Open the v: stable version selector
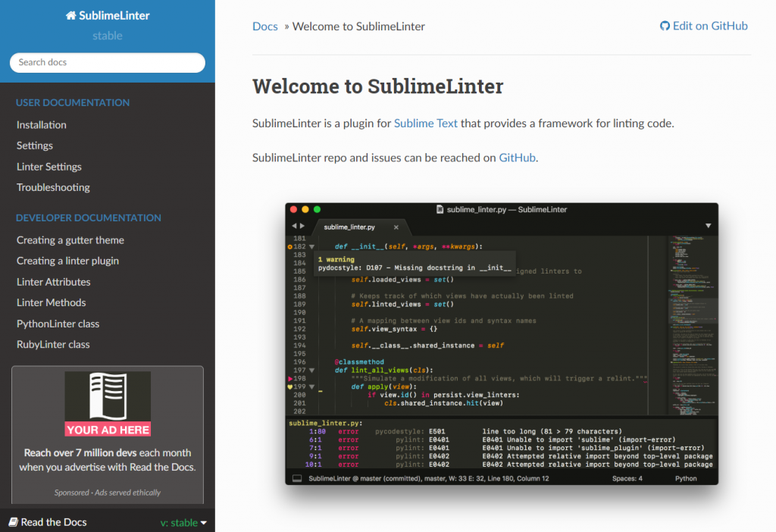This screenshot has width=776, height=532. pos(183,522)
